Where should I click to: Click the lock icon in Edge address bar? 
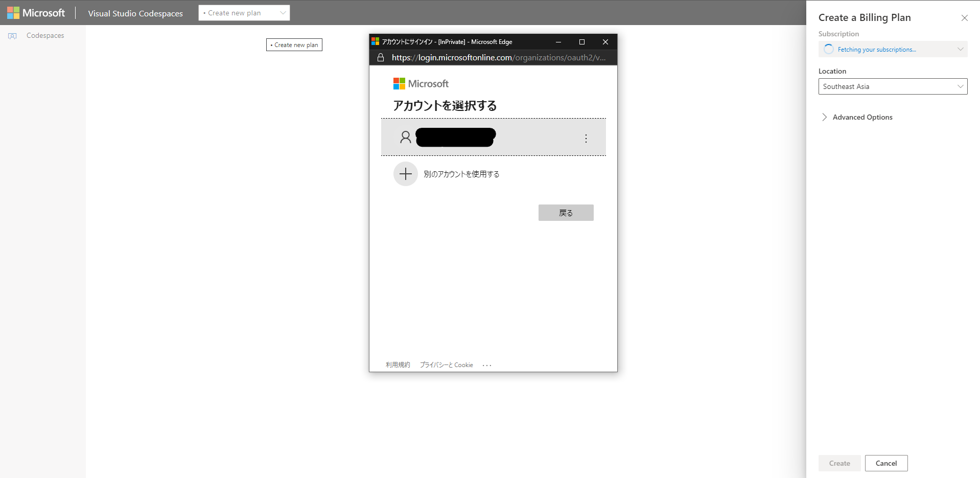(381, 57)
